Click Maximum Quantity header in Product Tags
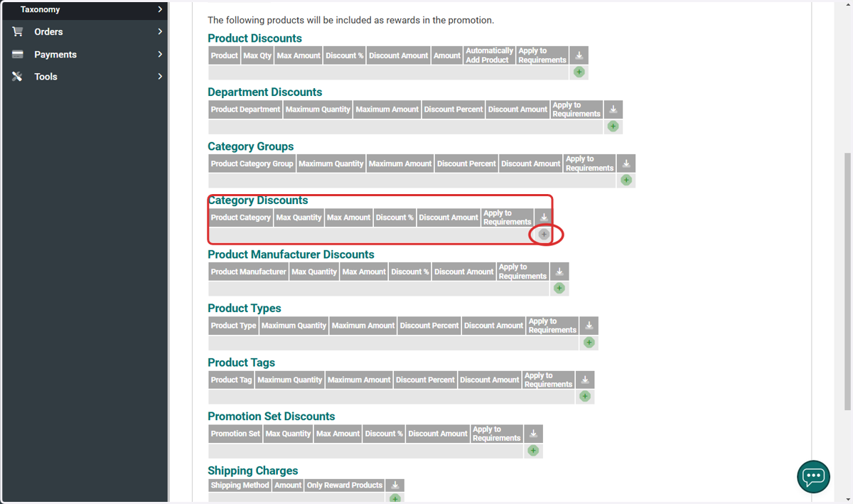 [x=289, y=380]
